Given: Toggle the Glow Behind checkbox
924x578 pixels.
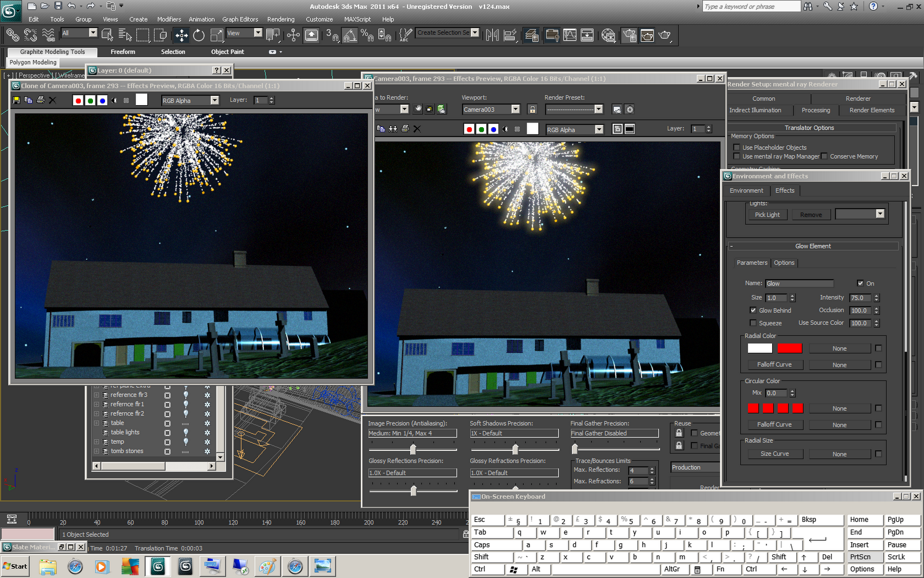Looking at the screenshot, I should pyautogui.click(x=753, y=310).
